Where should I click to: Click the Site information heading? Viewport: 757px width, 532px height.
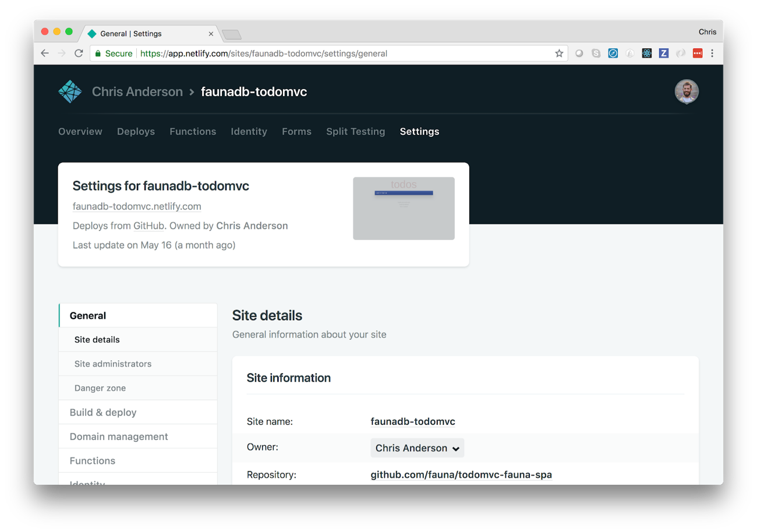(289, 378)
